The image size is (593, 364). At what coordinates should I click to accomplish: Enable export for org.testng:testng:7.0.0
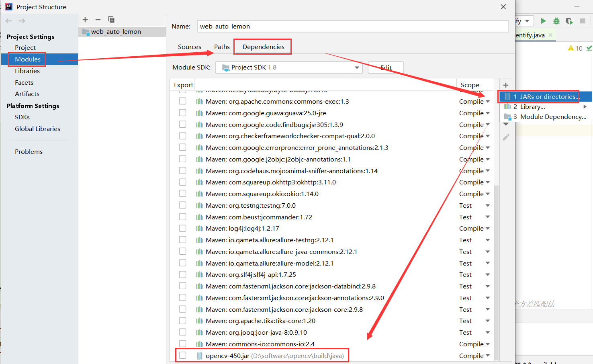pyautogui.click(x=183, y=205)
